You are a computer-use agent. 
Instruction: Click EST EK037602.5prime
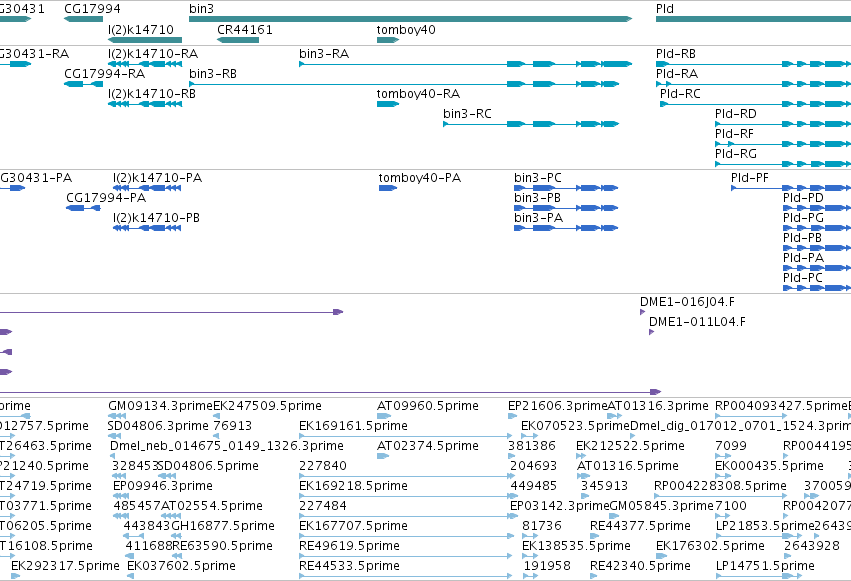click(x=130, y=576)
